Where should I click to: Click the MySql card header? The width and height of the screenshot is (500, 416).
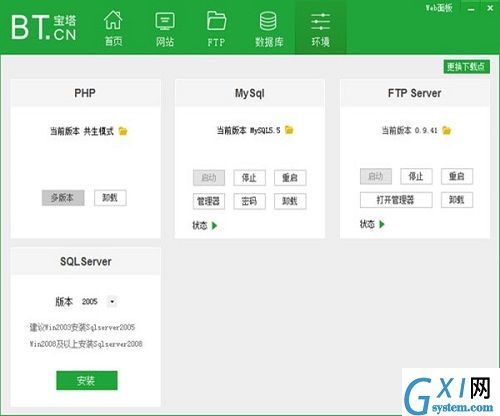coord(250,93)
